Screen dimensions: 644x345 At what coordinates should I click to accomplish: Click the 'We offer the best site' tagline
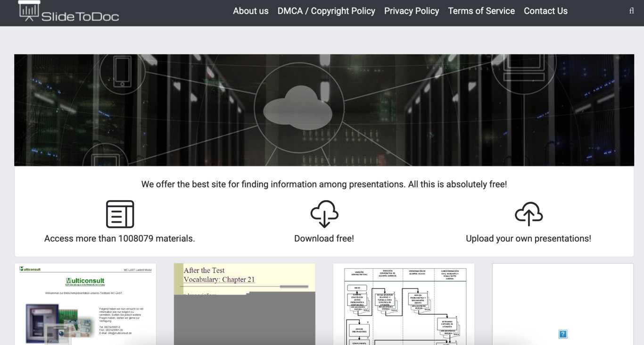tap(324, 184)
